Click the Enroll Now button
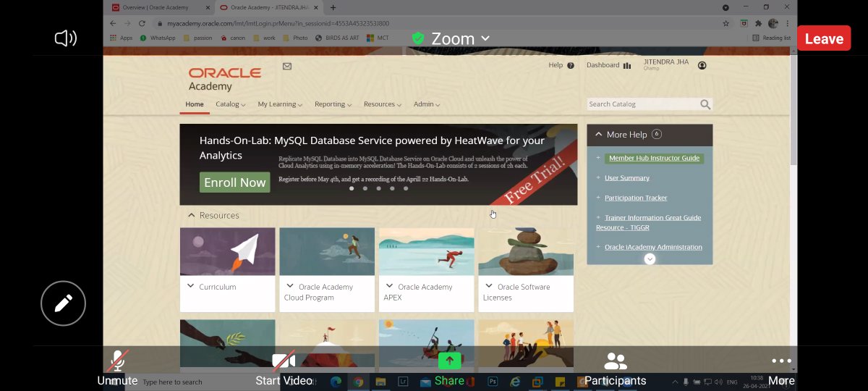The image size is (868, 391). pyautogui.click(x=234, y=182)
